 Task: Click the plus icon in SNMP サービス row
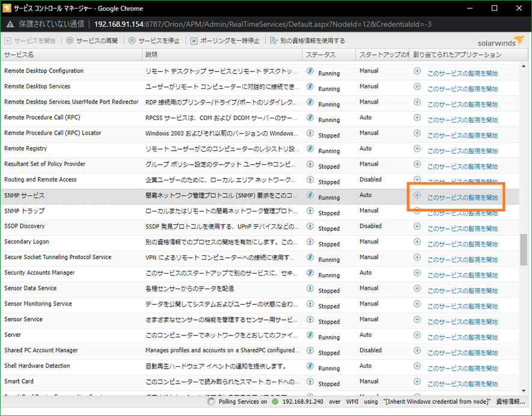coord(417,195)
